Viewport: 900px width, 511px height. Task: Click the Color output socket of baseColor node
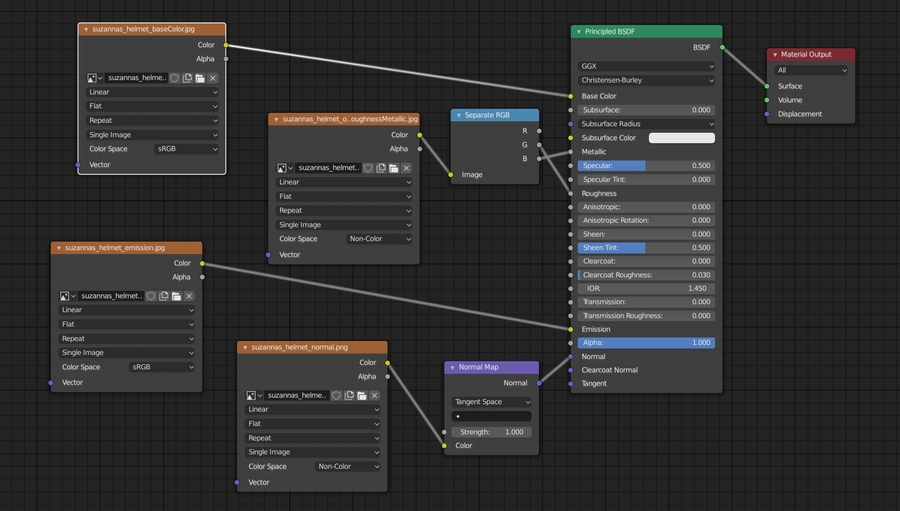coord(226,45)
